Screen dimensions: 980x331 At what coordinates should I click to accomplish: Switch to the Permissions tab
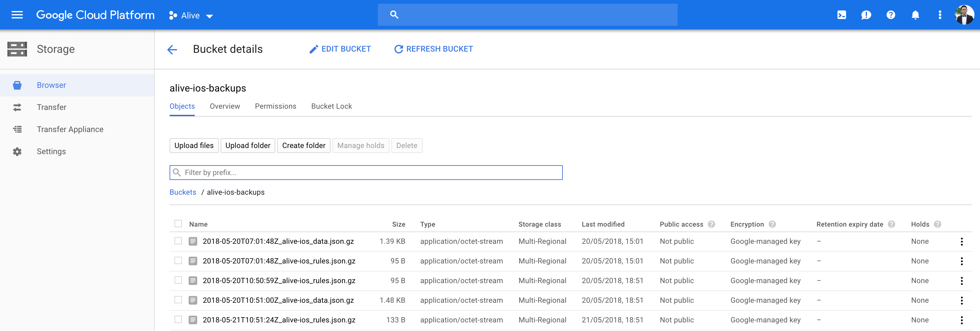click(x=276, y=107)
